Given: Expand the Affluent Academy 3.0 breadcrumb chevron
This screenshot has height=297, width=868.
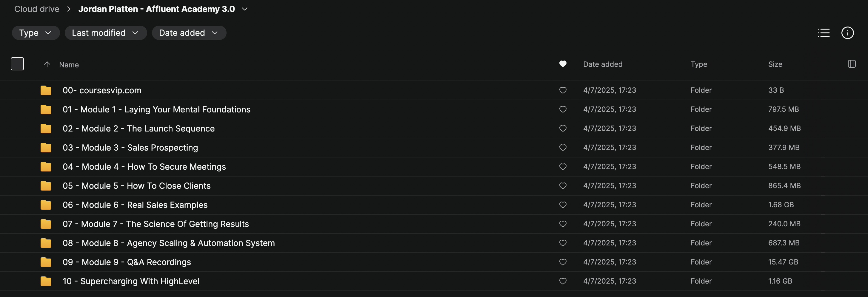Looking at the screenshot, I should click(x=245, y=9).
